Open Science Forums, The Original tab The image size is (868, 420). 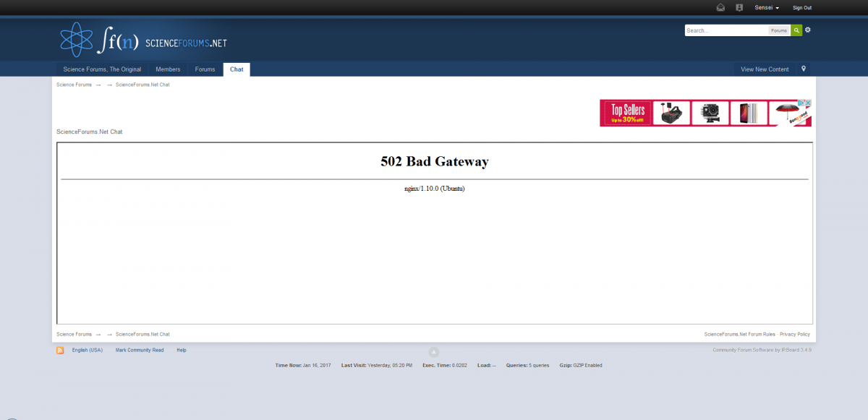click(102, 69)
